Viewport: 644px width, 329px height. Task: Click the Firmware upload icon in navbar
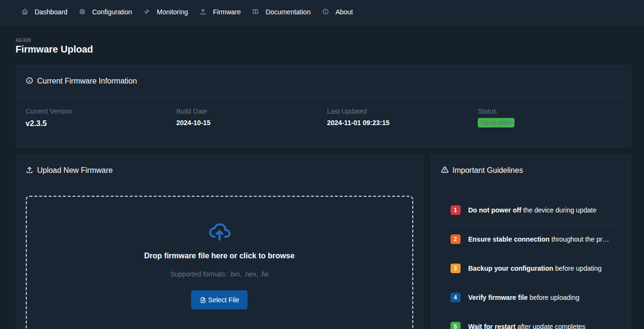tap(203, 12)
